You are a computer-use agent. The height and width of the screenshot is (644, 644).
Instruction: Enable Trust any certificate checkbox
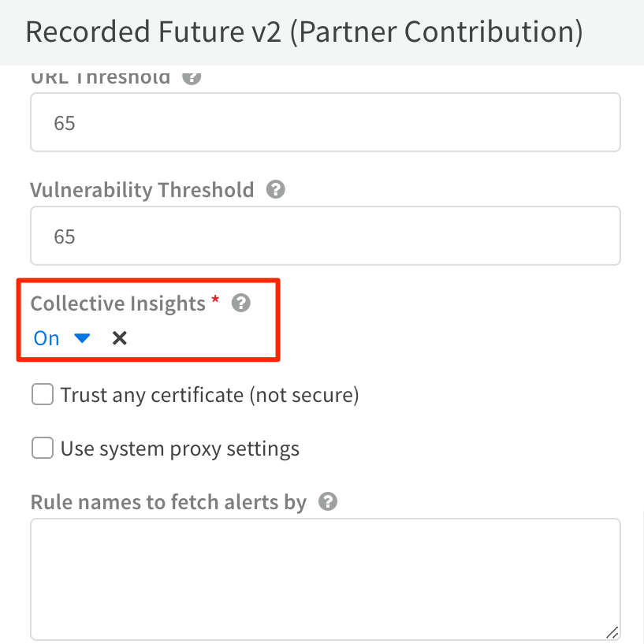click(x=42, y=394)
